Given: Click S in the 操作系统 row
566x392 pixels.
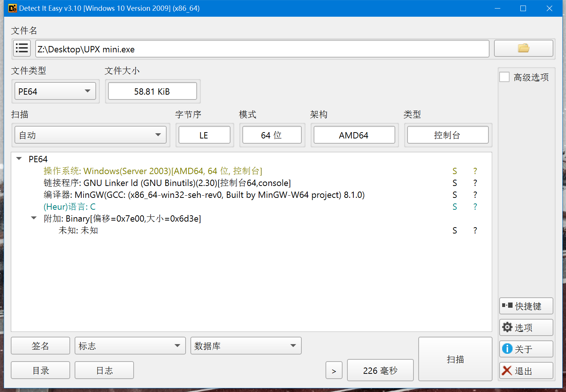Looking at the screenshot, I should coord(455,171).
